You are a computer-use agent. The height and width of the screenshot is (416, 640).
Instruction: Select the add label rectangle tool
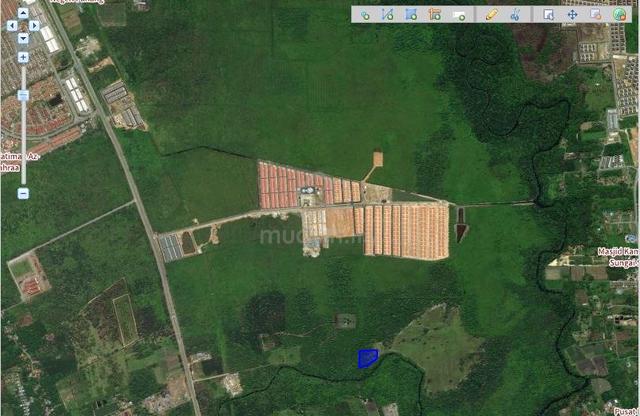pos(459,16)
